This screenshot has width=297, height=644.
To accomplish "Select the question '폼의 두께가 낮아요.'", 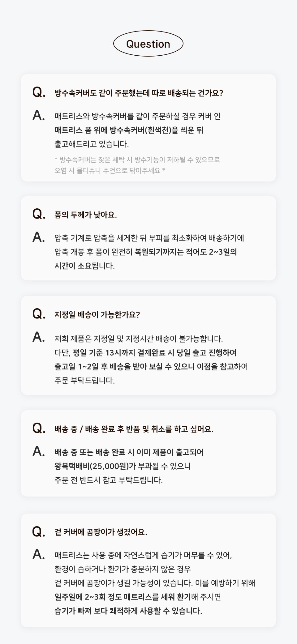I will pyautogui.click(x=86, y=215).
